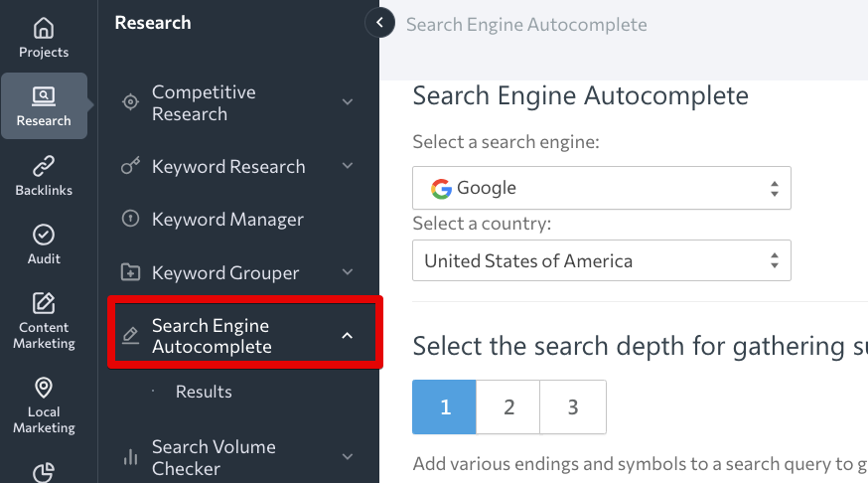Click the Search Engine Autocomplete page heading
Image resolution: width=868 pixels, height=483 pixels.
click(x=580, y=95)
